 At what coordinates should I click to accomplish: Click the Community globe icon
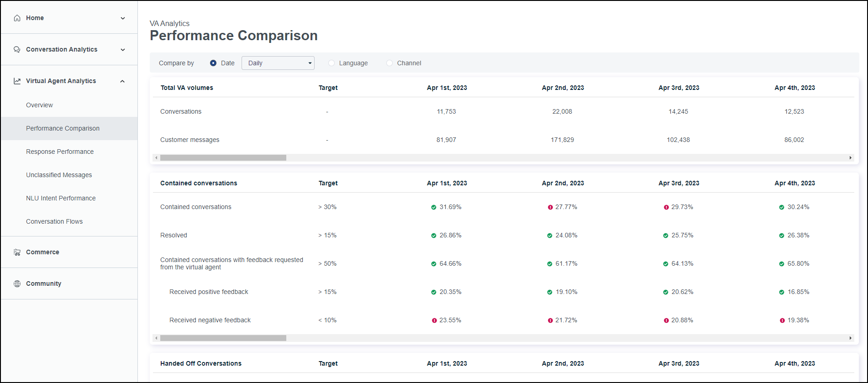[17, 284]
